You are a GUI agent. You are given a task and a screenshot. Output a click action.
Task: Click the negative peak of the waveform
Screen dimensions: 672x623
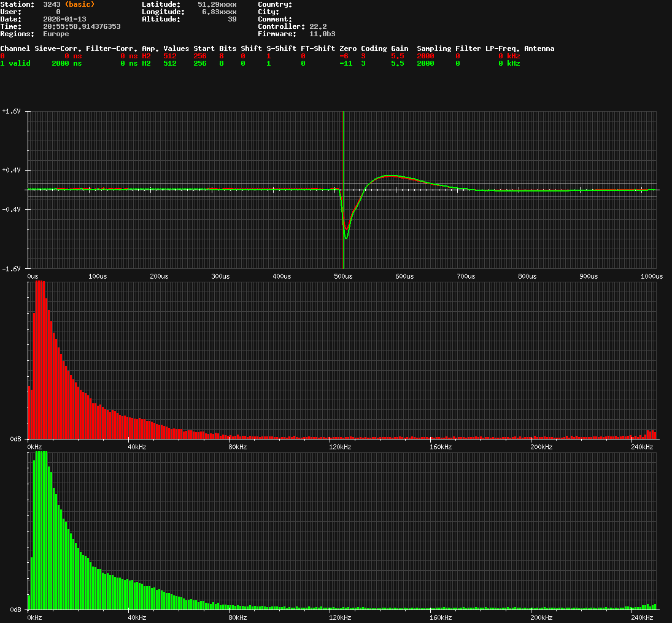[346, 237]
